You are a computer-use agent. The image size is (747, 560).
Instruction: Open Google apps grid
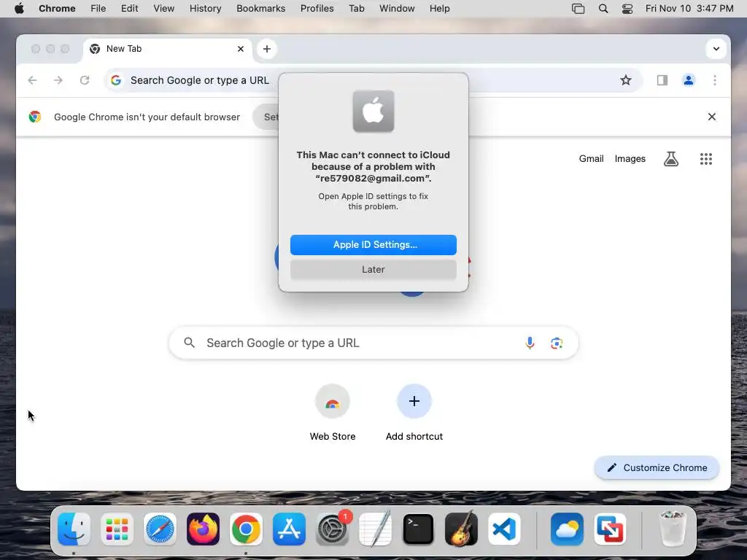coord(705,158)
